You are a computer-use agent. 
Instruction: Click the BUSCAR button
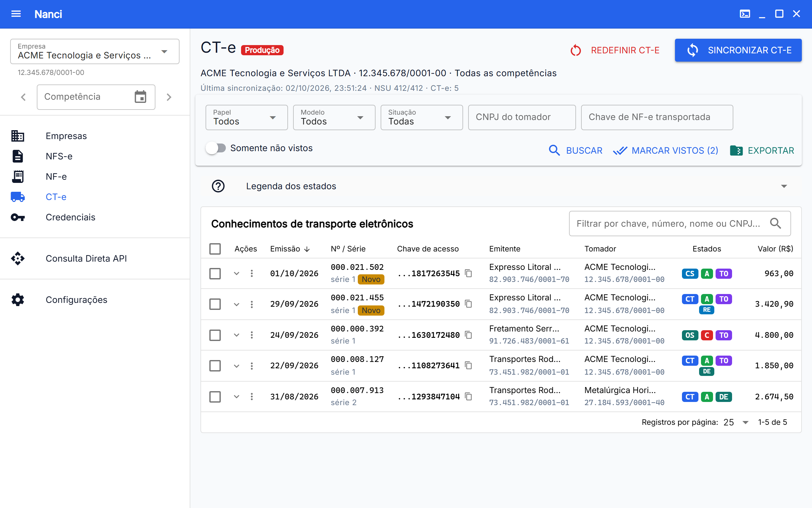pyautogui.click(x=575, y=150)
